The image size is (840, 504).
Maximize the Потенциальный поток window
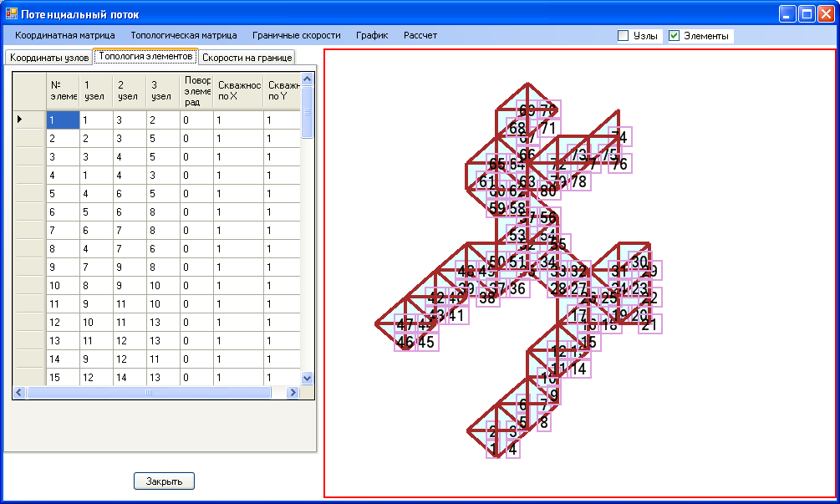click(807, 14)
